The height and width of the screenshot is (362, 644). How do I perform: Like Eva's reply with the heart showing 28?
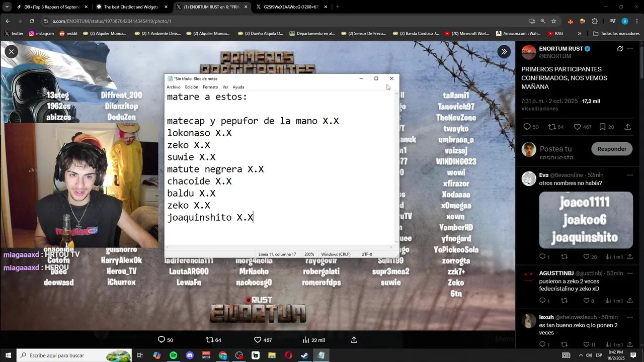[586, 257]
